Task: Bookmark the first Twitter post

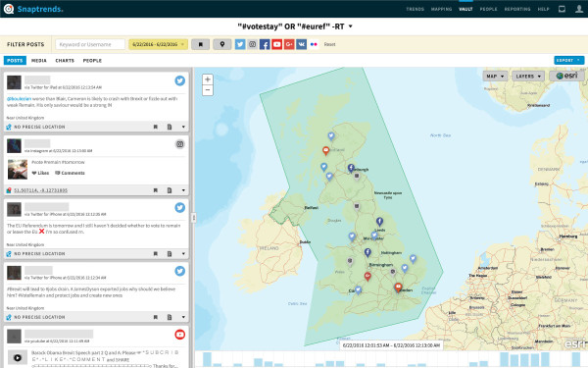Action: click(155, 127)
